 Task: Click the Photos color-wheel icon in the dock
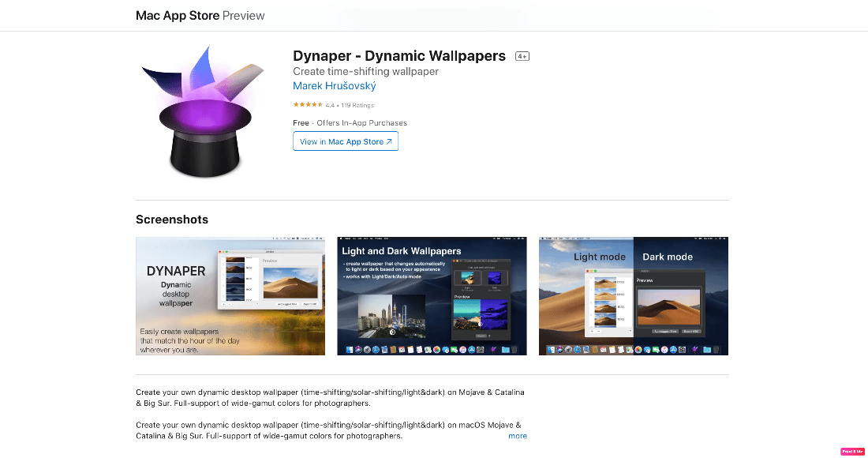coord(436,349)
